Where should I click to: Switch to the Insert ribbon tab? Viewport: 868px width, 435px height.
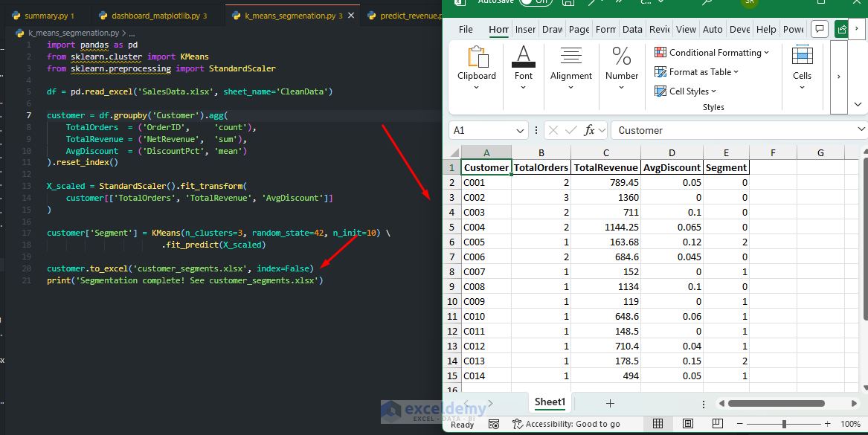(525, 29)
